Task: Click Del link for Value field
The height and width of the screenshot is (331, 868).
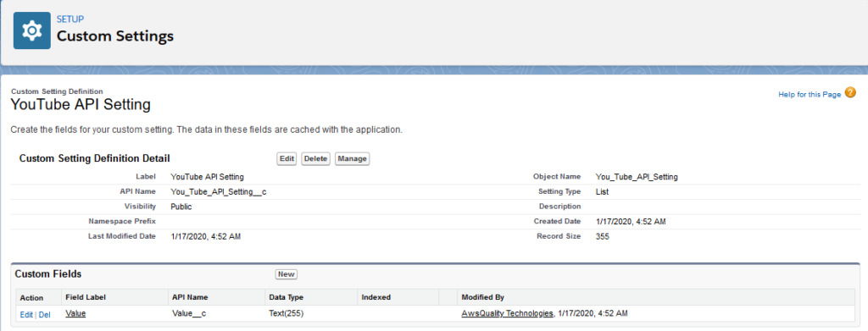Action: coord(44,314)
